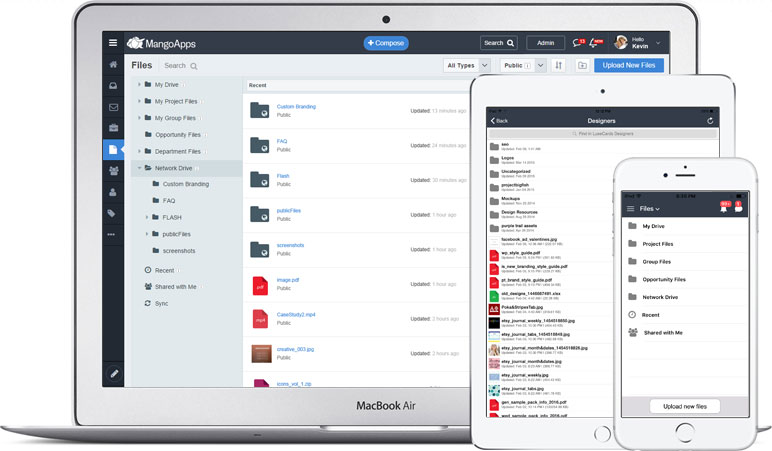Expand the My Drive tree node

139,85
